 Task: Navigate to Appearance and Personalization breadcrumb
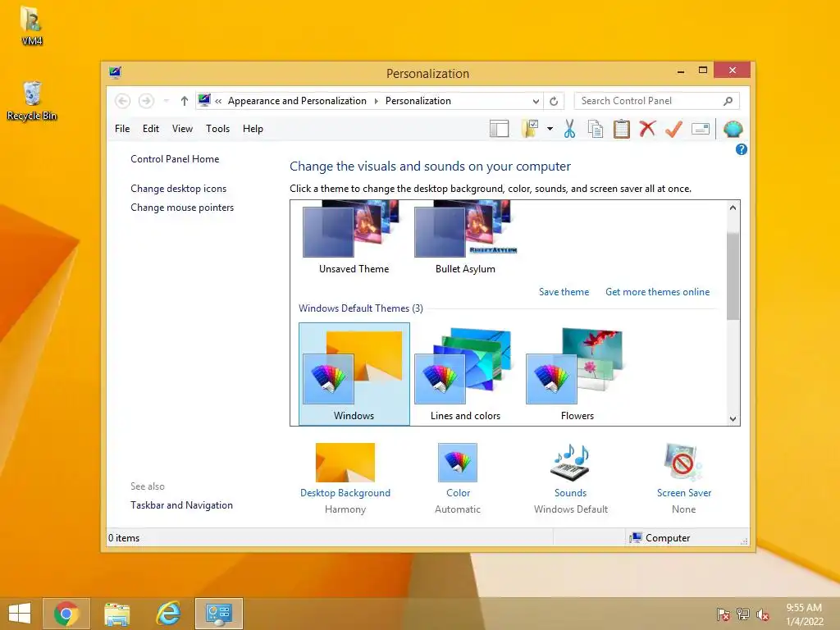pos(297,101)
